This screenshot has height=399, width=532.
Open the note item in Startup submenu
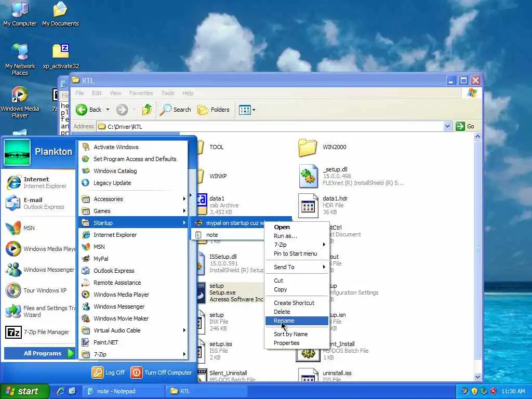click(x=228, y=235)
